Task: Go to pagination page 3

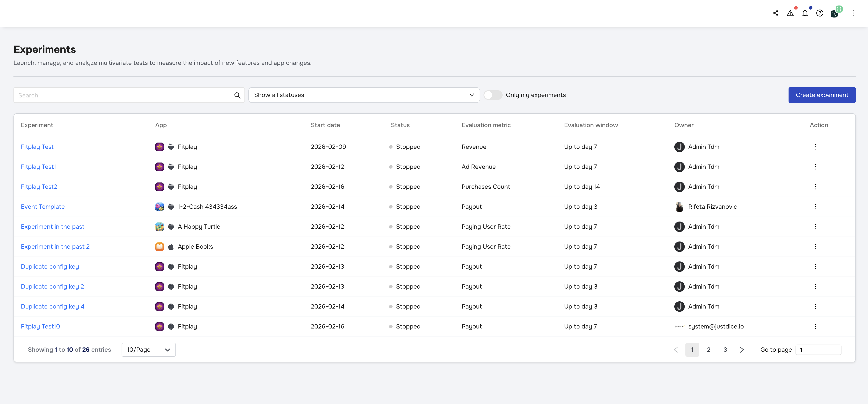Action: 725,350
